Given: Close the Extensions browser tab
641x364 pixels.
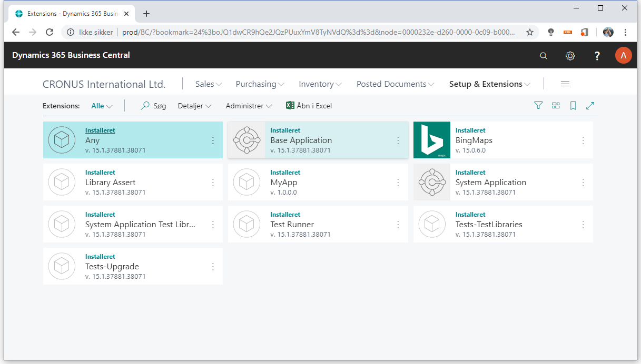Looking at the screenshot, I should click(126, 14).
